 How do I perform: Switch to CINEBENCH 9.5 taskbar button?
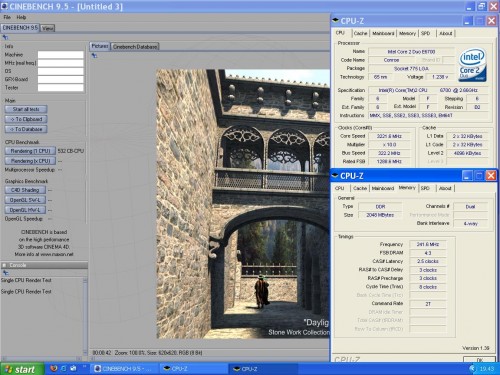tap(123, 369)
